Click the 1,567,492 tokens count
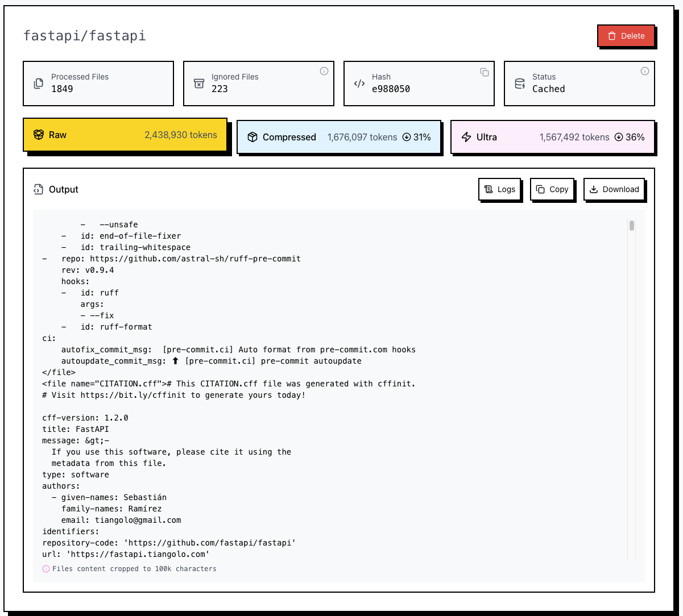Screen dimensions: 683x616 [x=574, y=137]
